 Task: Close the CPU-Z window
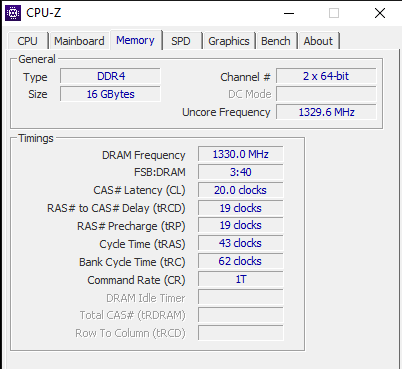(380, 13)
